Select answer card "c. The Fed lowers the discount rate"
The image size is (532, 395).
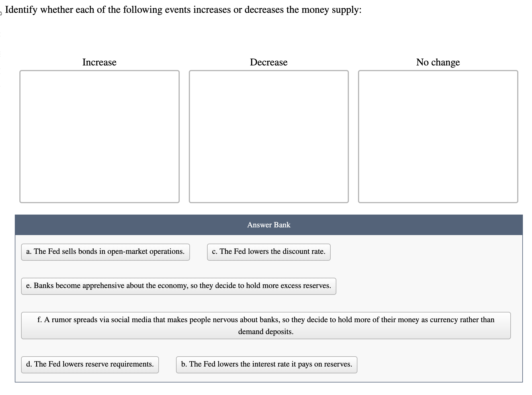pos(268,252)
